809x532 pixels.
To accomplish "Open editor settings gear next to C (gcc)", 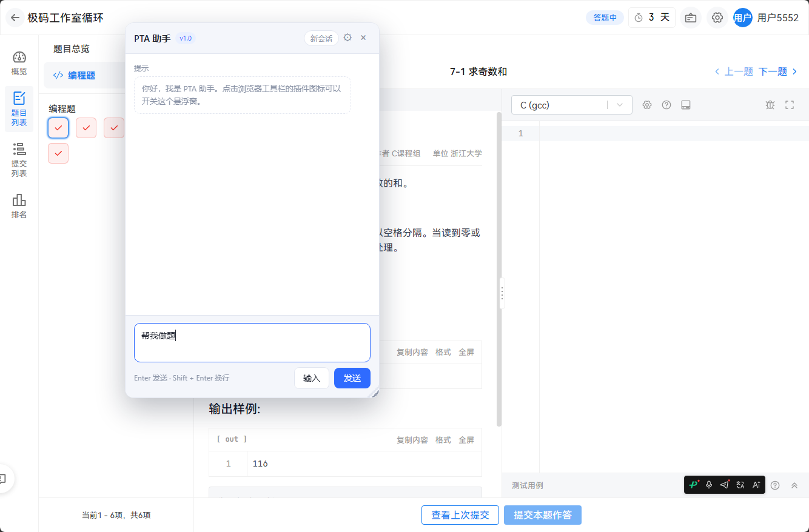I will [647, 105].
